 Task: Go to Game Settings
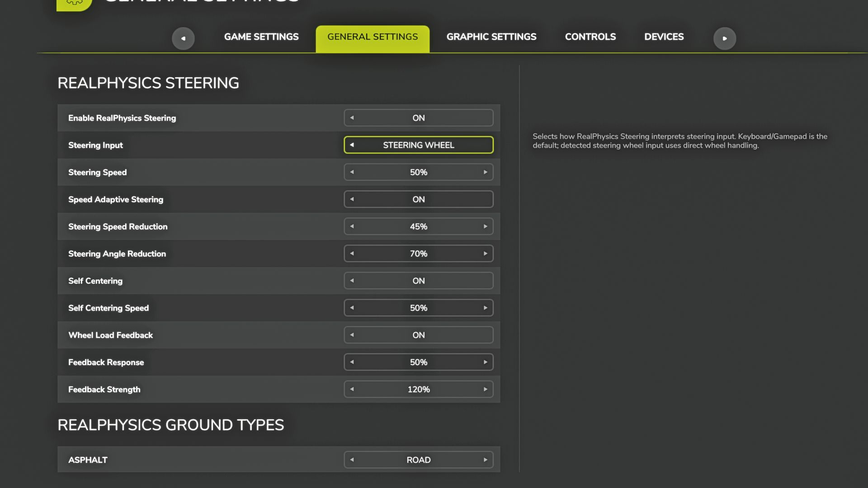pos(261,37)
